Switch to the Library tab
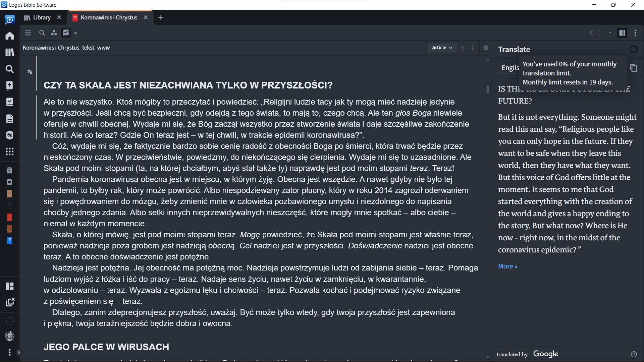This screenshot has width=644, height=362. pyautogui.click(x=38, y=17)
